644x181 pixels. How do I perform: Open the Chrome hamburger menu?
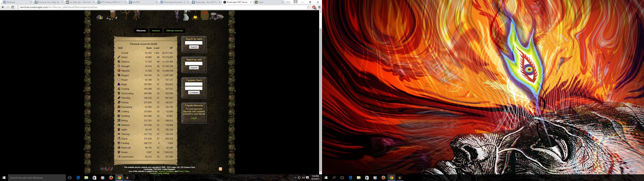click(x=319, y=7)
